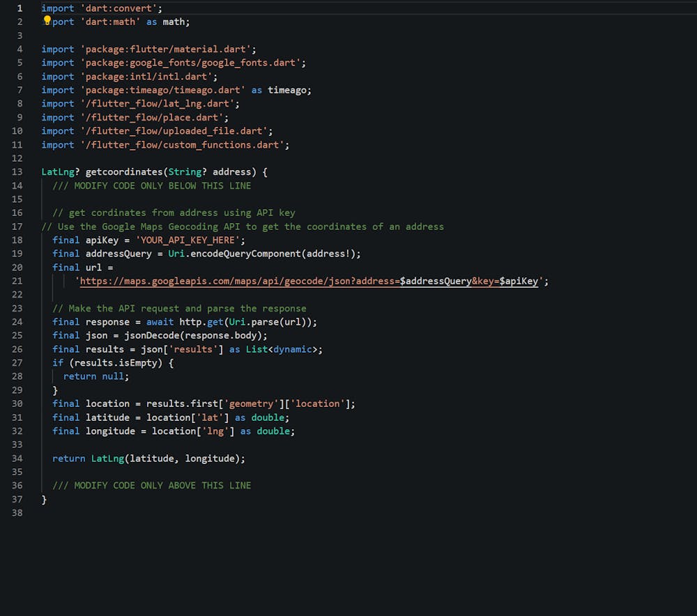Click the 'MODIFY CODE ONLY ABOVE THIS LINE' comment
The image size is (697, 616).
[151, 486]
